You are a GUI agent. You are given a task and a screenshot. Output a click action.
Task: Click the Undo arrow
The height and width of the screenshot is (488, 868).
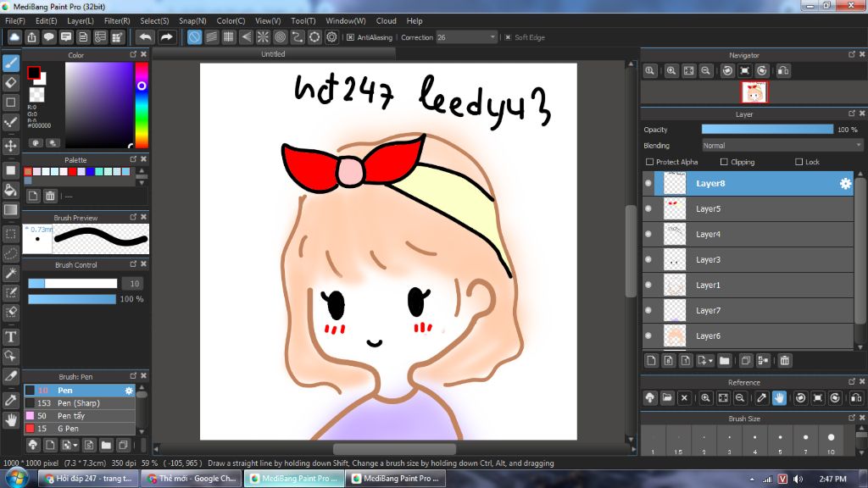point(145,37)
